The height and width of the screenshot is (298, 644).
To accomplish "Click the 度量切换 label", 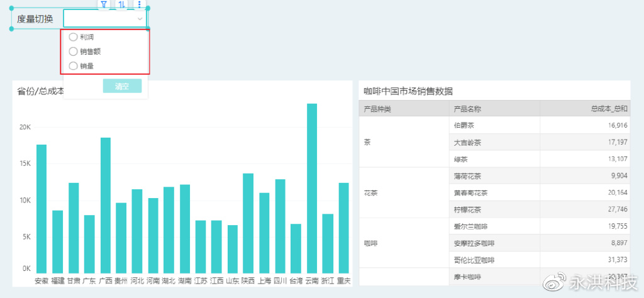I will [x=35, y=19].
